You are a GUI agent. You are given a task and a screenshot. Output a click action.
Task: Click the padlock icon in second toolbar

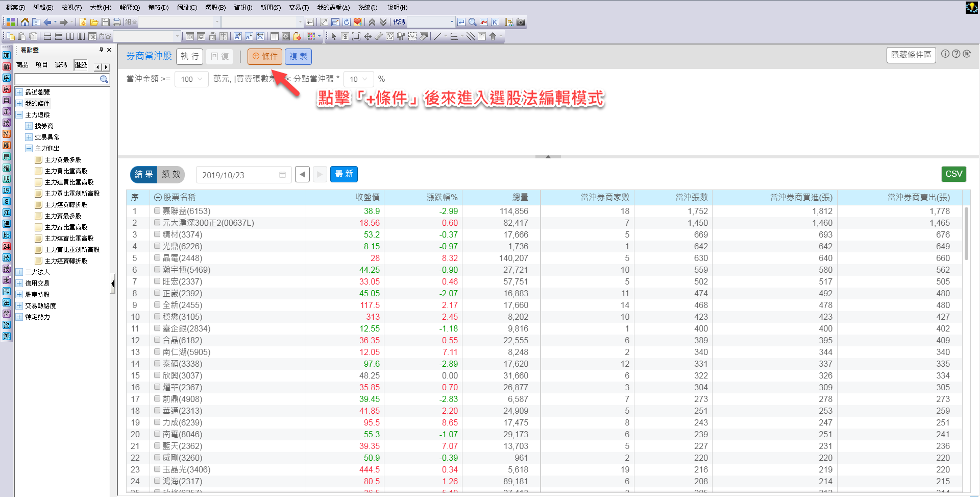(212, 36)
